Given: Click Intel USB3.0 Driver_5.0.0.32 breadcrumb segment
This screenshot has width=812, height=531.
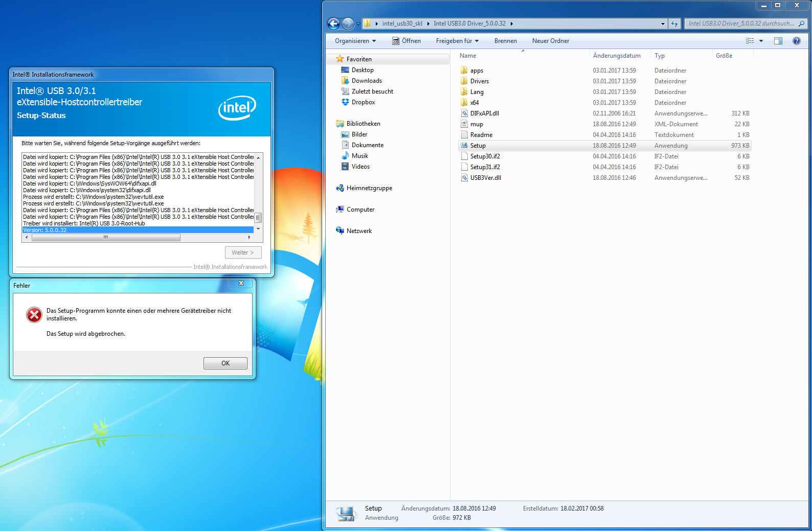Looking at the screenshot, I should coord(469,24).
